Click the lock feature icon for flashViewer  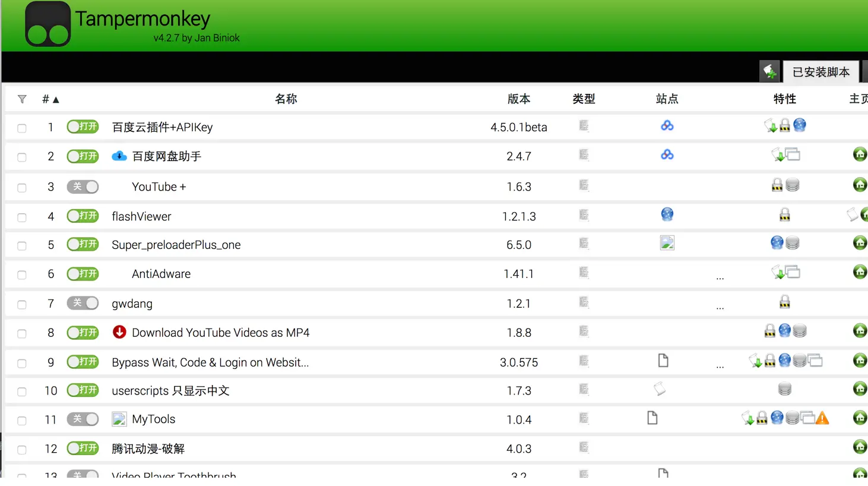click(x=785, y=214)
